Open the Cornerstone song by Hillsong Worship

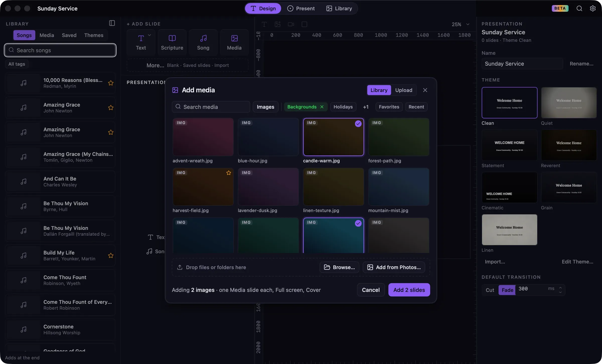click(x=60, y=329)
